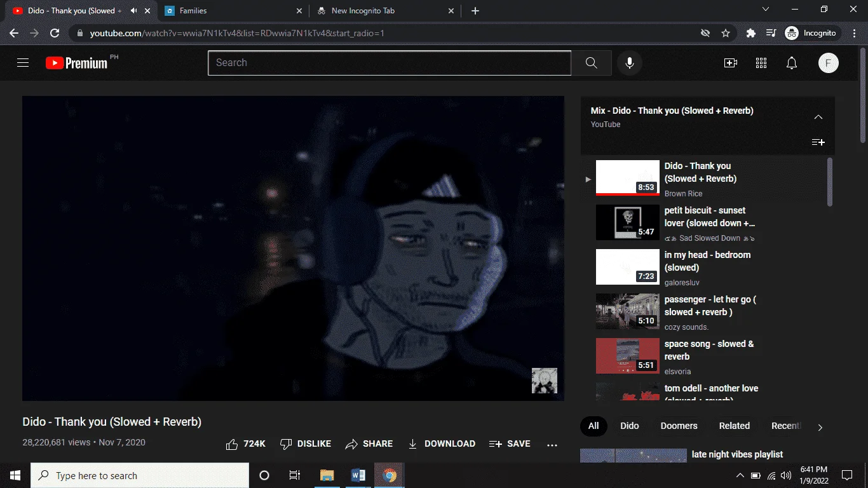The height and width of the screenshot is (488, 868).
Task: Mute the Dido tab audio icon
Action: click(134, 11)
